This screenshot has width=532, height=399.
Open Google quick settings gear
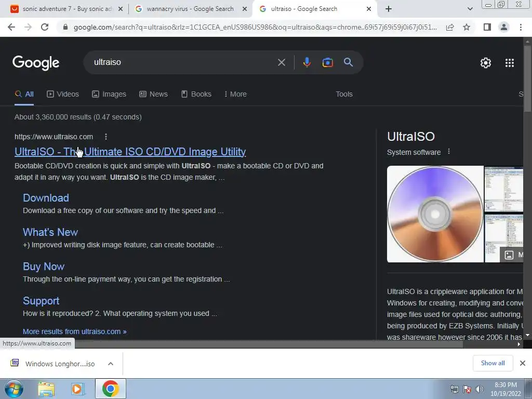click(x=486, y=63)
